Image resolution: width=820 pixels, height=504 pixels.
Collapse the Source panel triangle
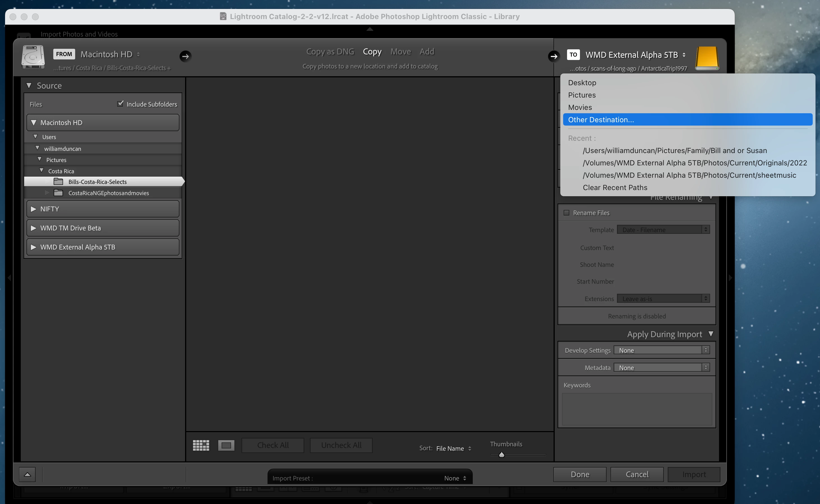tap(29, 86)
